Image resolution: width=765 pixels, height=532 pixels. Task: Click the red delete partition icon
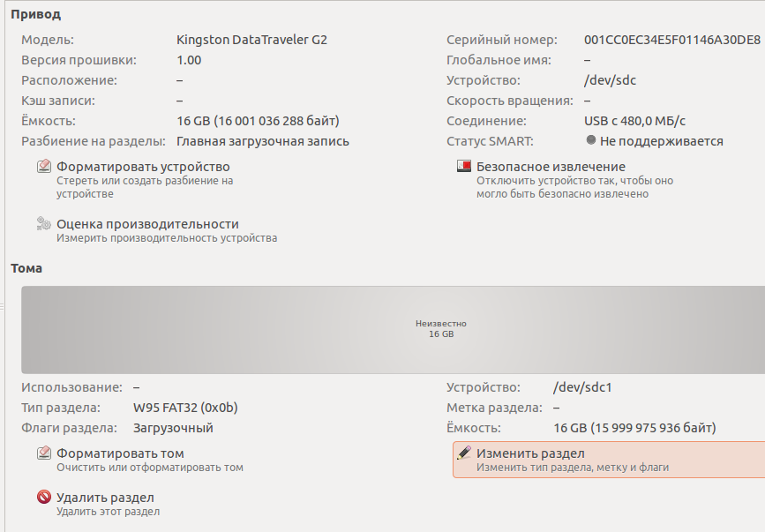tap(44, 498)
